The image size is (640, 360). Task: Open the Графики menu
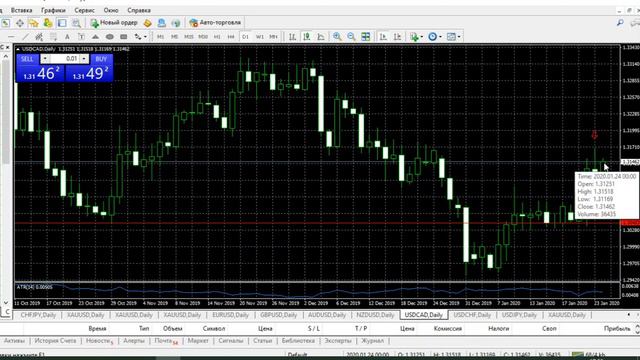53,10
